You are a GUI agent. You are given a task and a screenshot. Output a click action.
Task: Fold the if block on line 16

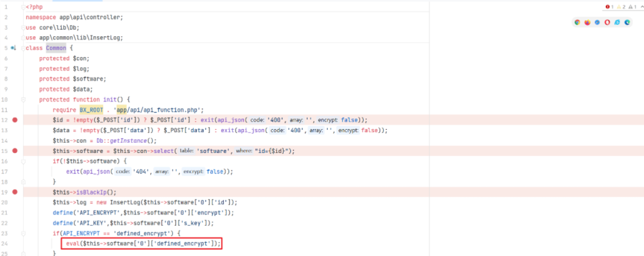point(23,161)
